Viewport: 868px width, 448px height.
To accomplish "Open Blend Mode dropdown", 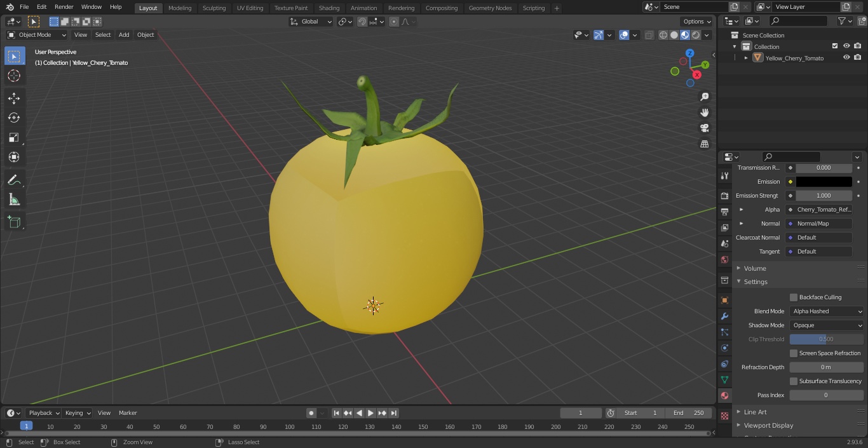I will tap(827, 311).
